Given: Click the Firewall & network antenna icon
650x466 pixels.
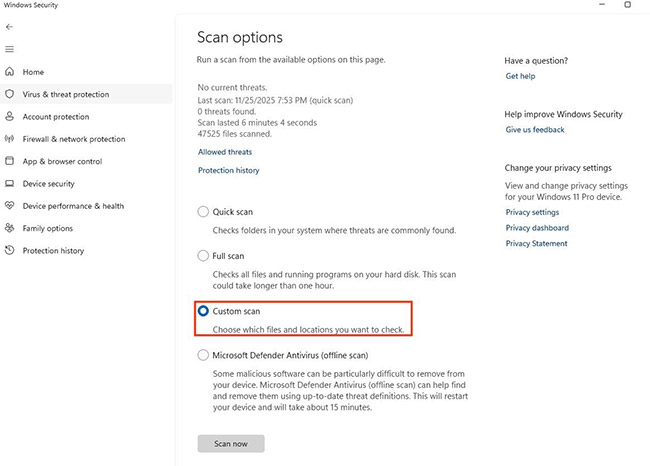Looking at the screenshot, I should click(9, 139).
